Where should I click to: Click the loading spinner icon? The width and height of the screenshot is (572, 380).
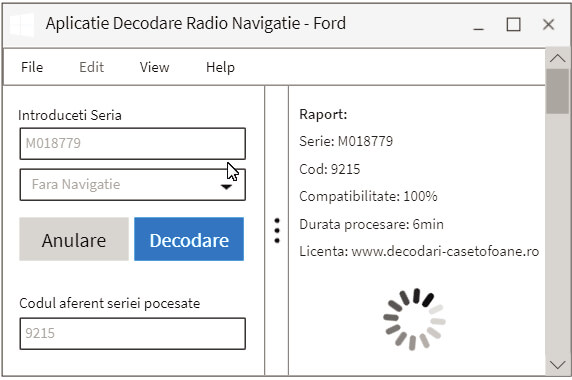click(x=414, y=319)
